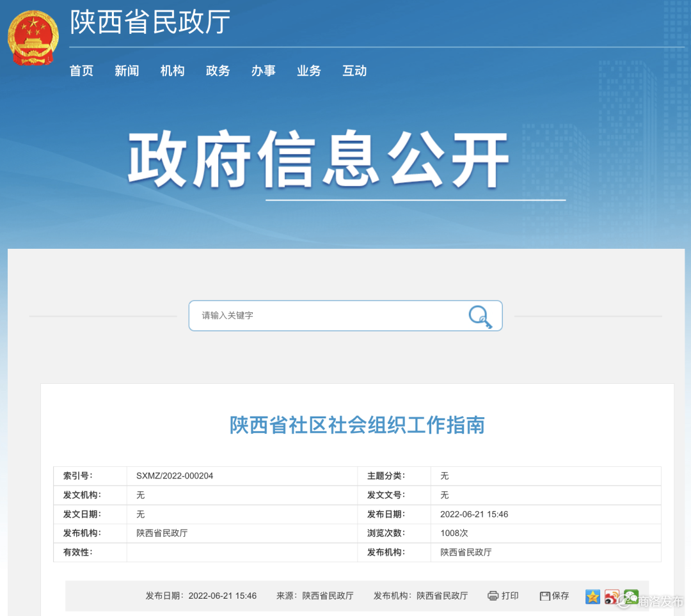Image resolution: width=691 pixels, height=616 pixels.
Task: Open the 业务 menu item
Action: [308, 70]
